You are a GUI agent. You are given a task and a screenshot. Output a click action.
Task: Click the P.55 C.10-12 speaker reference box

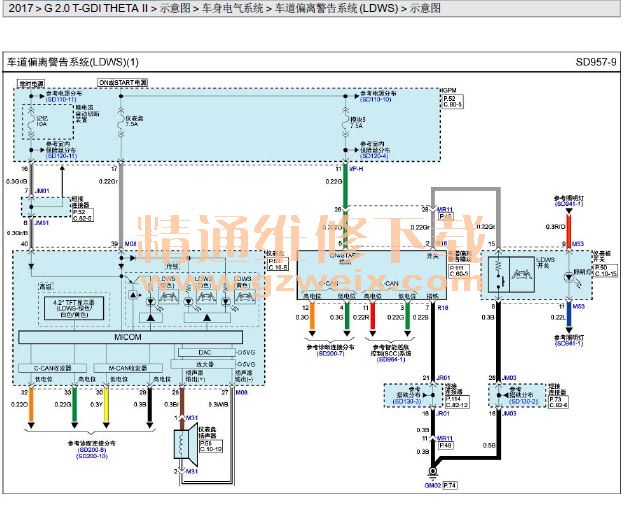(211, 446)
